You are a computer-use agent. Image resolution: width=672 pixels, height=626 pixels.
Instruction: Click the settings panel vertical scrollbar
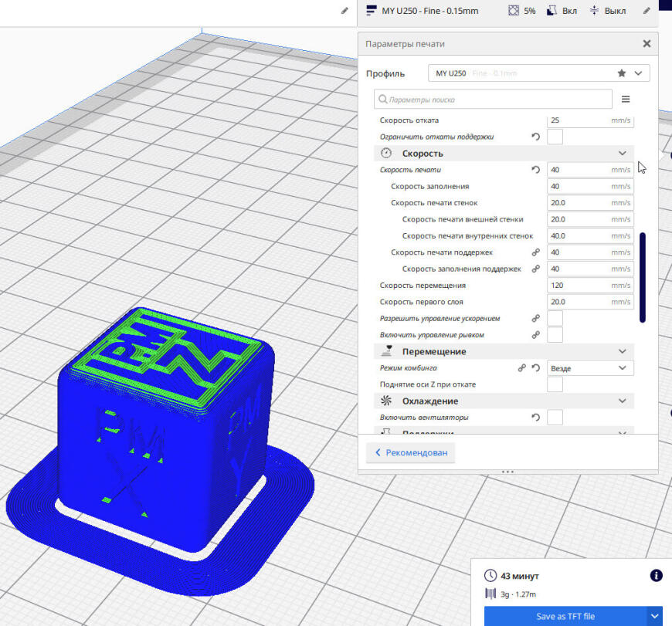[x=642, y=277]
